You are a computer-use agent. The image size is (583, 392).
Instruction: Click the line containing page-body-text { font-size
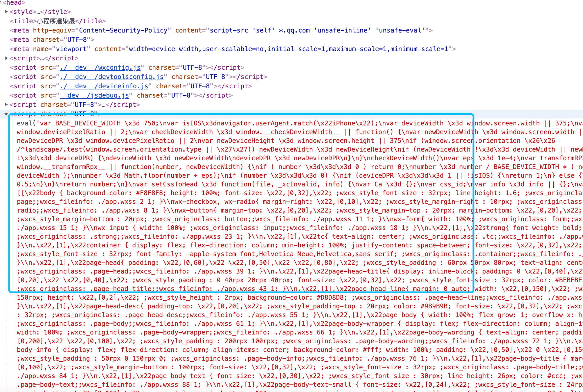pos(300,376)
